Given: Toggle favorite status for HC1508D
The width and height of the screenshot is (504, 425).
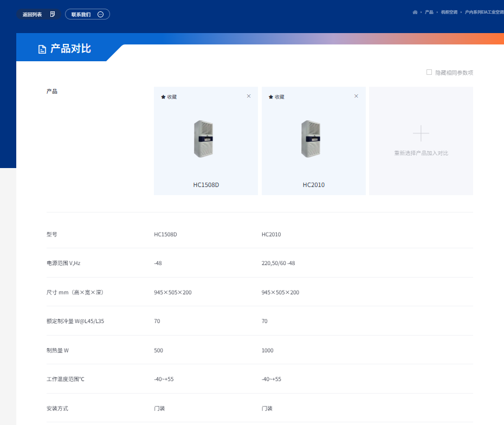Looking at the screenshot, I should [x=168, y=96].
